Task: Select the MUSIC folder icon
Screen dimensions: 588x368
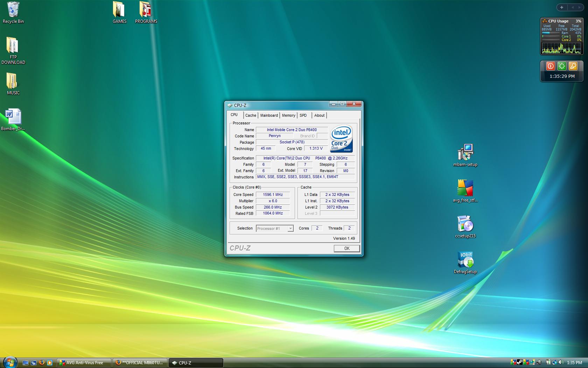Action: click(13, 84)
